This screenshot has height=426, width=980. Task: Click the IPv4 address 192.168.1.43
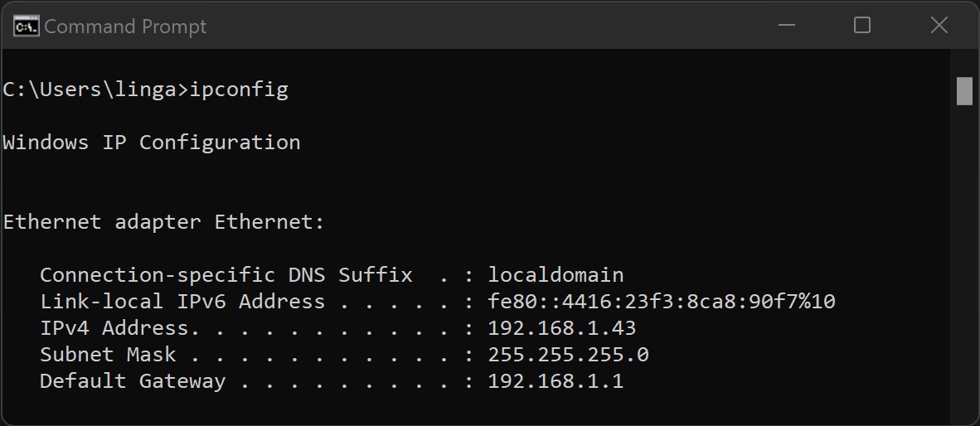(561, 328)
